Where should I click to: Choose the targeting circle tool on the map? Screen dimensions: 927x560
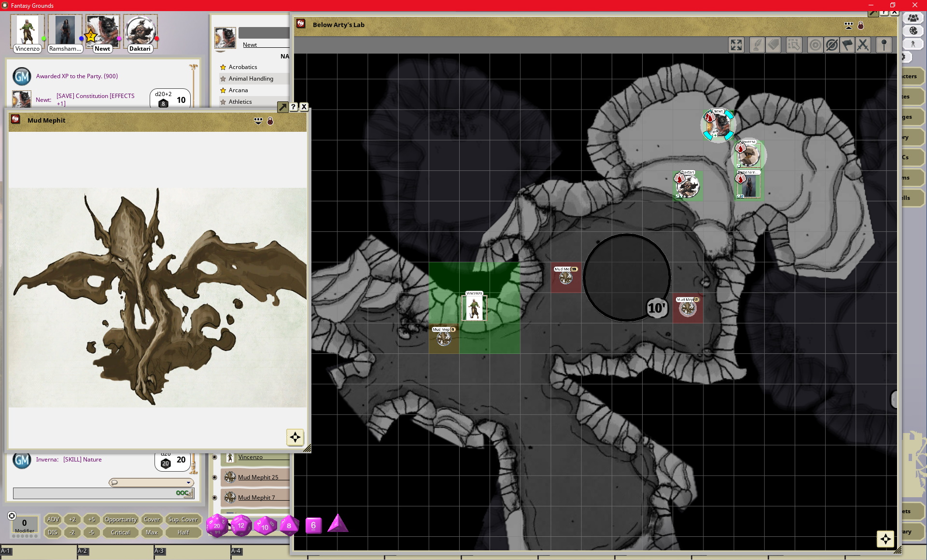click(x=815, y=45)
